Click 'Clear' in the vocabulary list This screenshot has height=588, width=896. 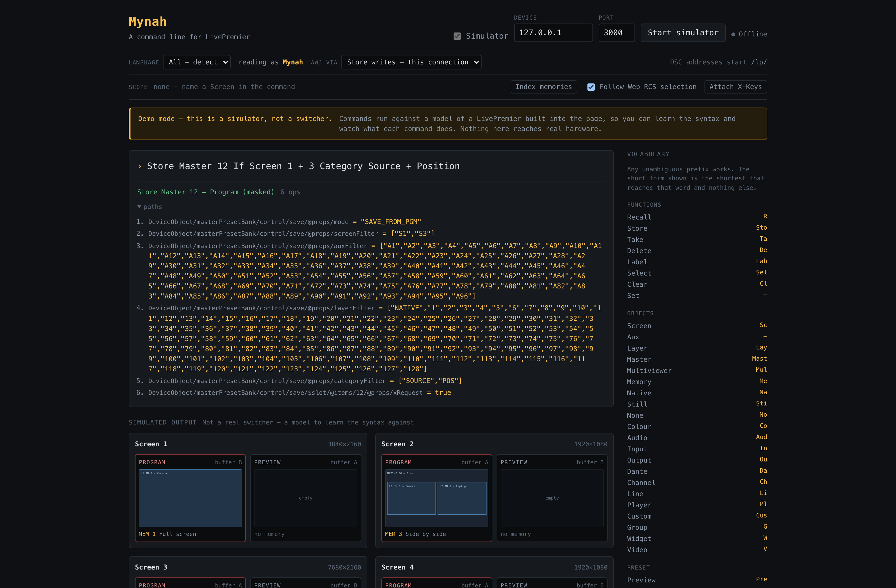point(637,284)
